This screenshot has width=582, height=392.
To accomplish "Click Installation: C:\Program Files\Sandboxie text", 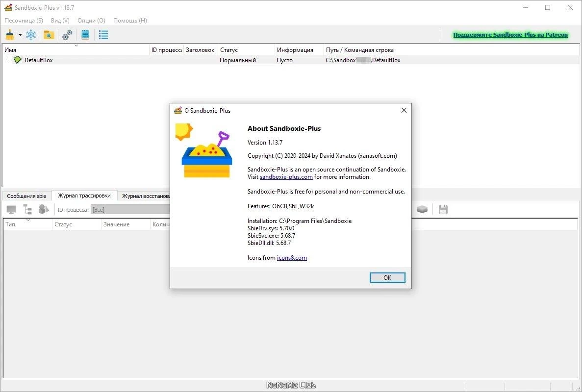I will pos(300,221).
